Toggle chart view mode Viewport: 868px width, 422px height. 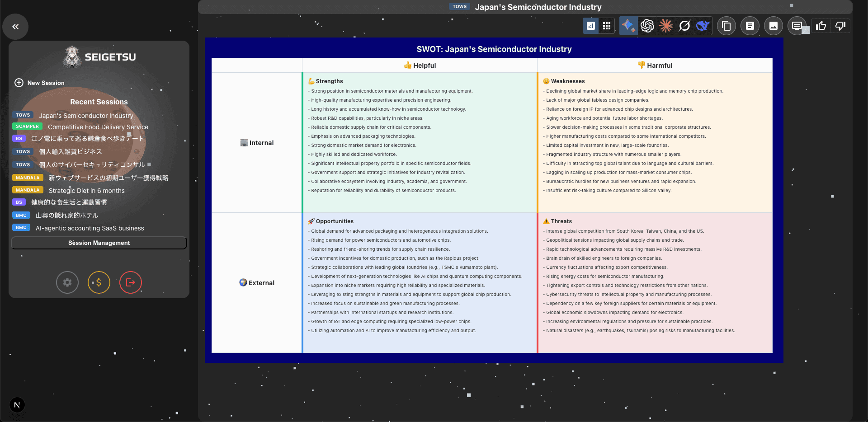pos(591,26)
